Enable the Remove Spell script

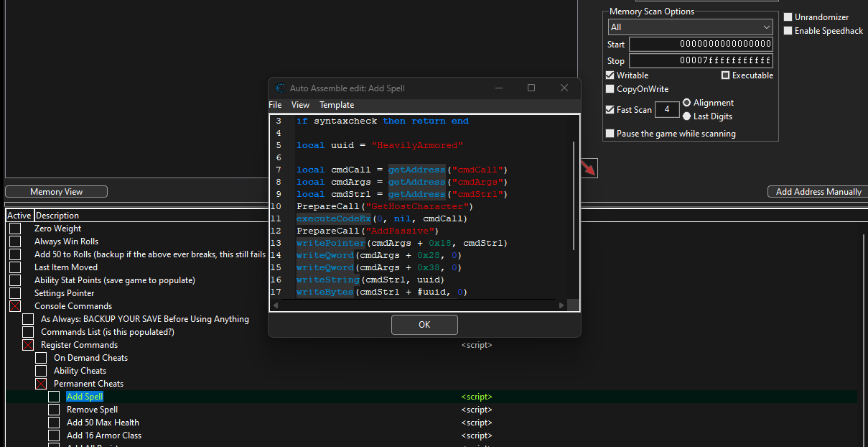coord(54,410)
